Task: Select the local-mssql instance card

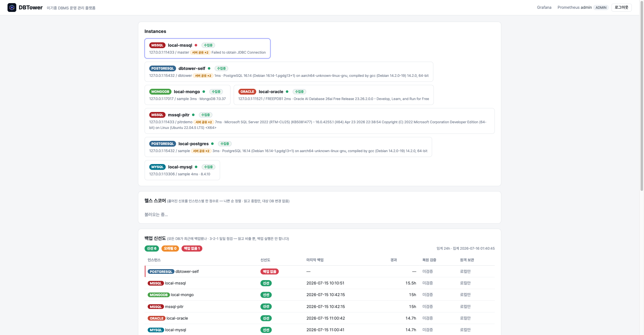Action: pyautogui.click(x=207, y=48)
